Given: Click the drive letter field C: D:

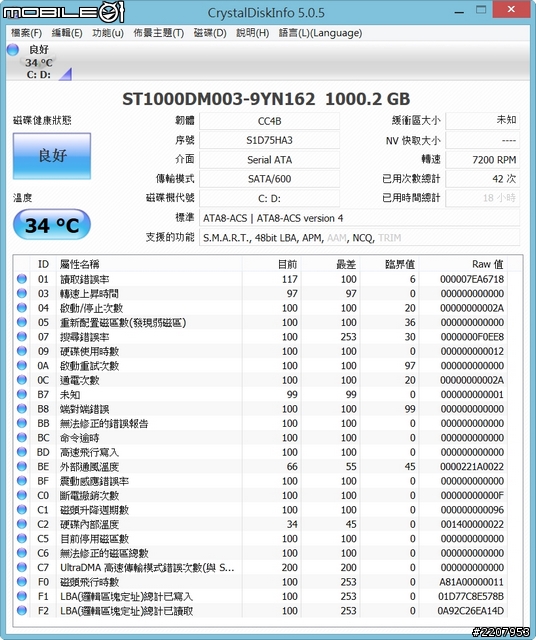Looking at the screenshot, I should [x=269, y=198].
